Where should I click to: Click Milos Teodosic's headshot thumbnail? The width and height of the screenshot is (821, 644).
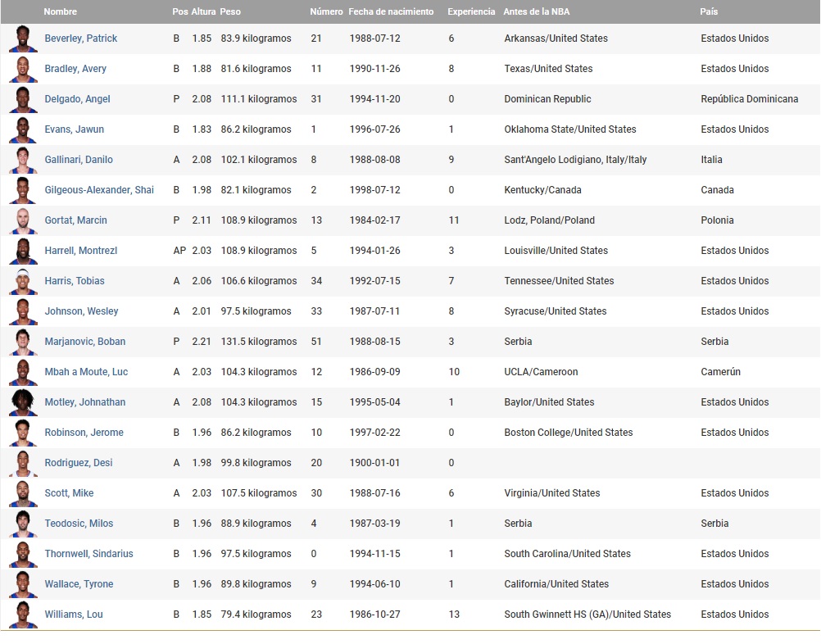(23, 524)
